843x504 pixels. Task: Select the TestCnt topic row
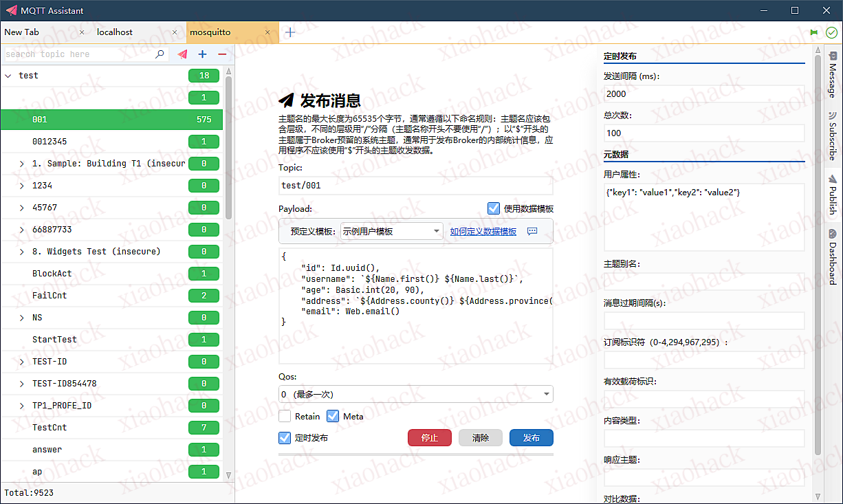pos(111,428)
